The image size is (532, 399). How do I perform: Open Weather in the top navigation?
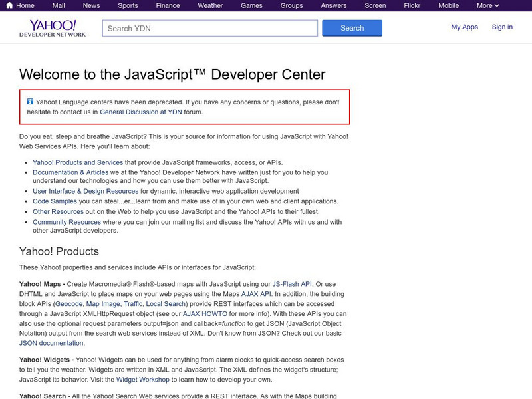(210, 5)
